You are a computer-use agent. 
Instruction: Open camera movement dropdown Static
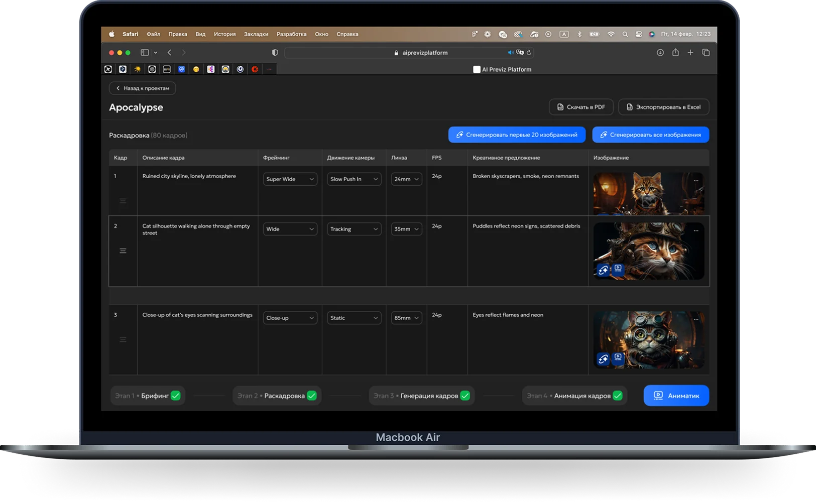point(354,318)
